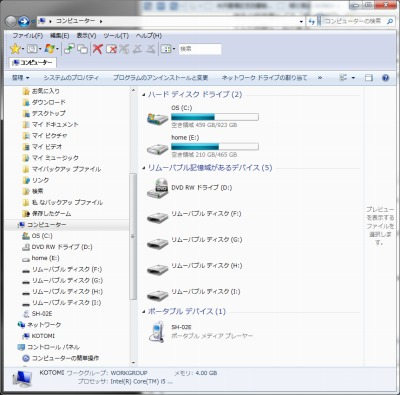Click the refresh arrows beside address bar
The width and height of the screenshot is (400, 395).
pyautogui.click(x=312, y=22)
